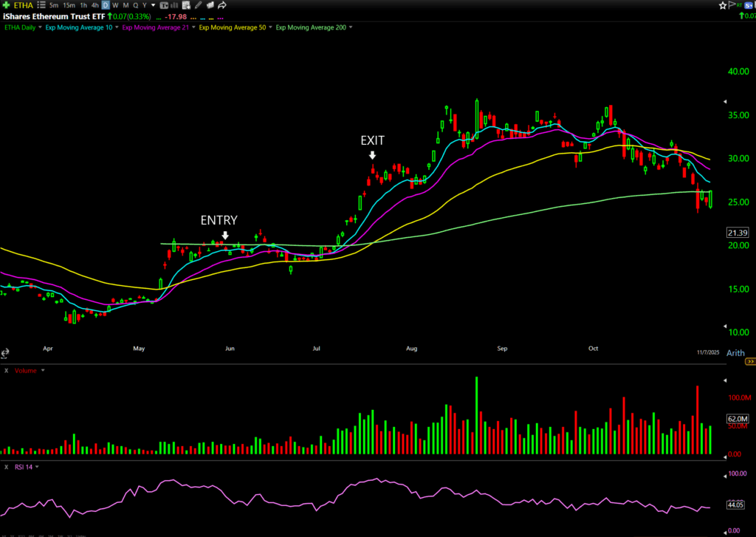
Task: Open the symbol list icon next to ETHA
Action: [42, 5]
